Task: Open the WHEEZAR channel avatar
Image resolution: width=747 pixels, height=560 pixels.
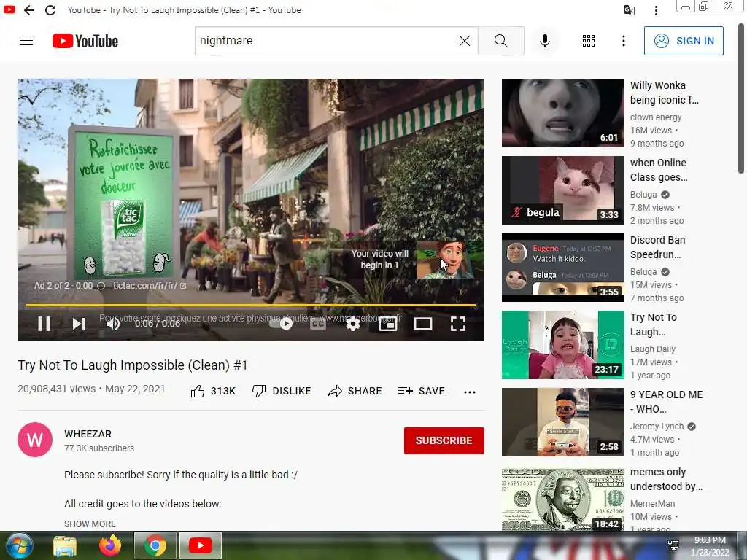Action: click(35, 440)
